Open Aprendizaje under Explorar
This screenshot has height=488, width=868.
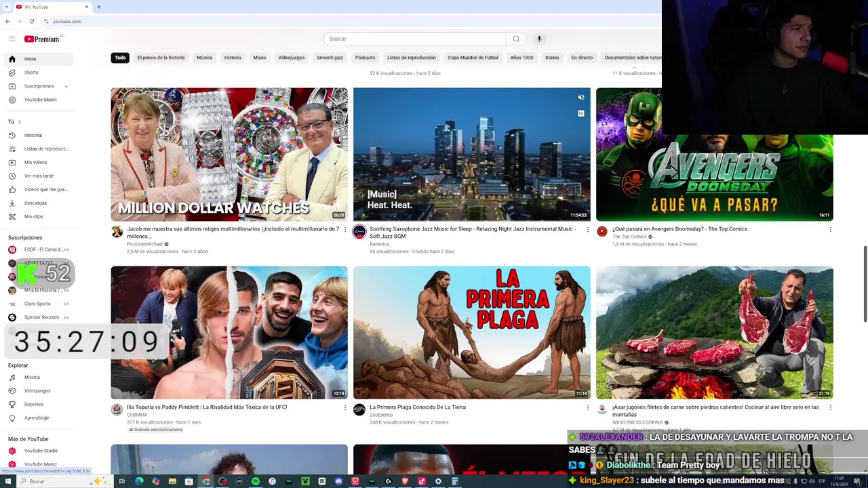click(38, 418)
